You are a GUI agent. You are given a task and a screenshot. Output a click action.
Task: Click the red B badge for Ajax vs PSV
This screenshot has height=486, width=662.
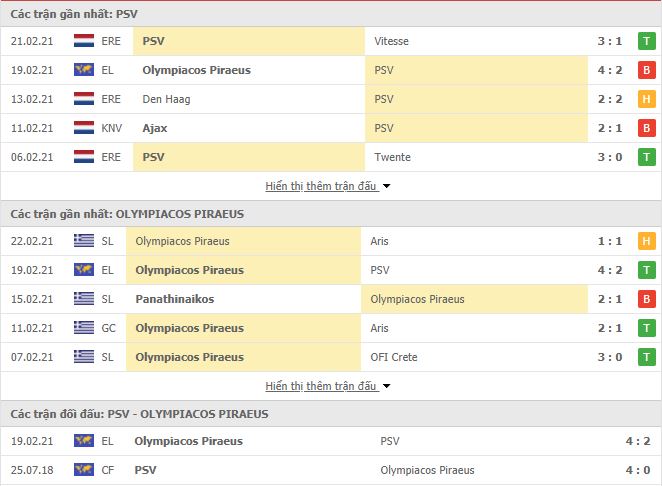646,128
